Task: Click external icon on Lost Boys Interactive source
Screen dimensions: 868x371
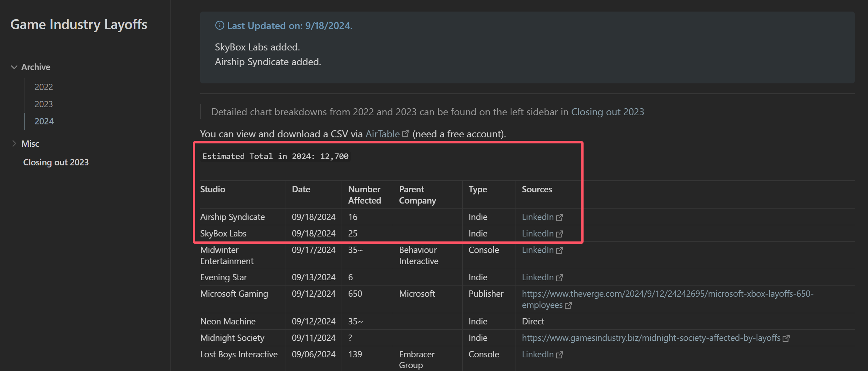Action: [x=559, y=355]
